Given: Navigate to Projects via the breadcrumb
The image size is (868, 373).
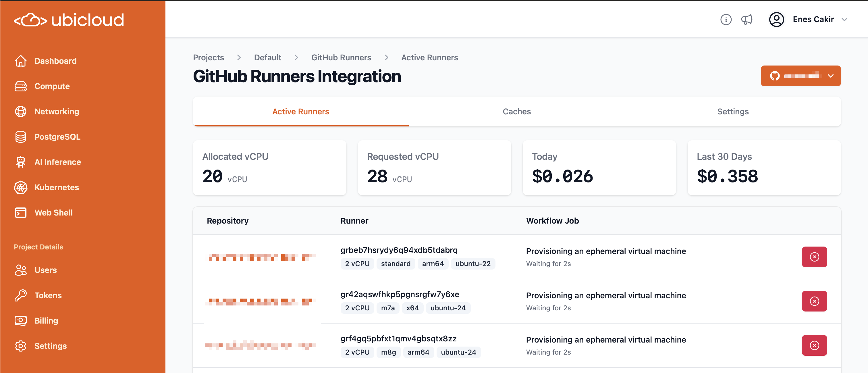Looking at the screenshot, I should [x=208, y=57].
